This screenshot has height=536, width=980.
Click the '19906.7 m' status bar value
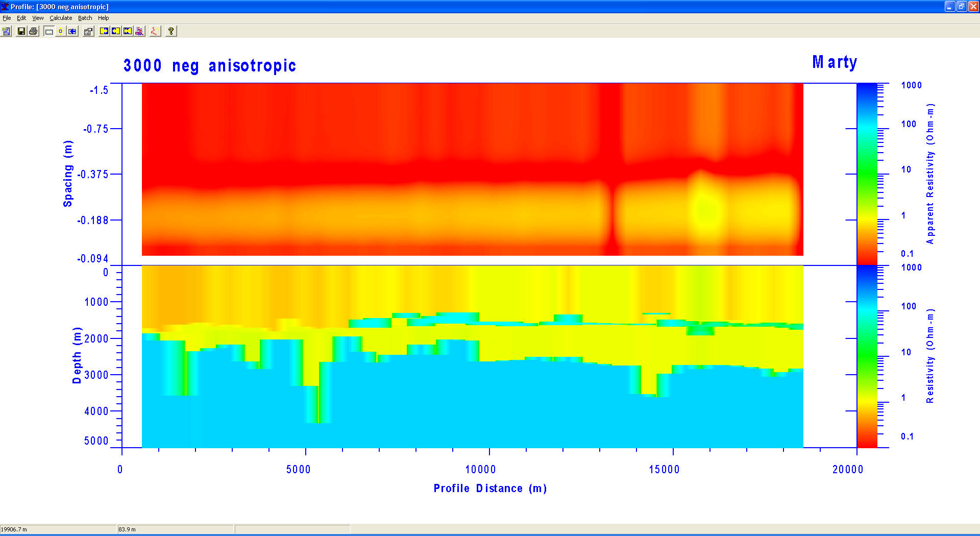point(14,529)
